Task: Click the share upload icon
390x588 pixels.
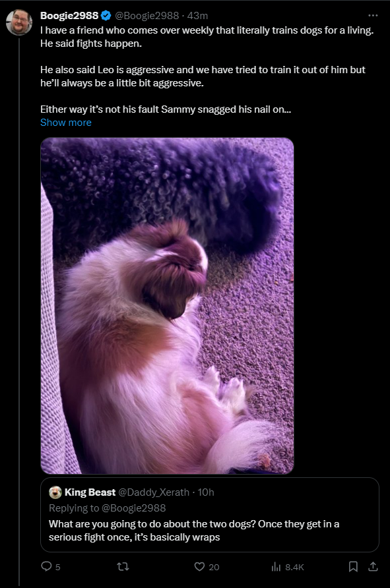Action: tap(373, 566)
